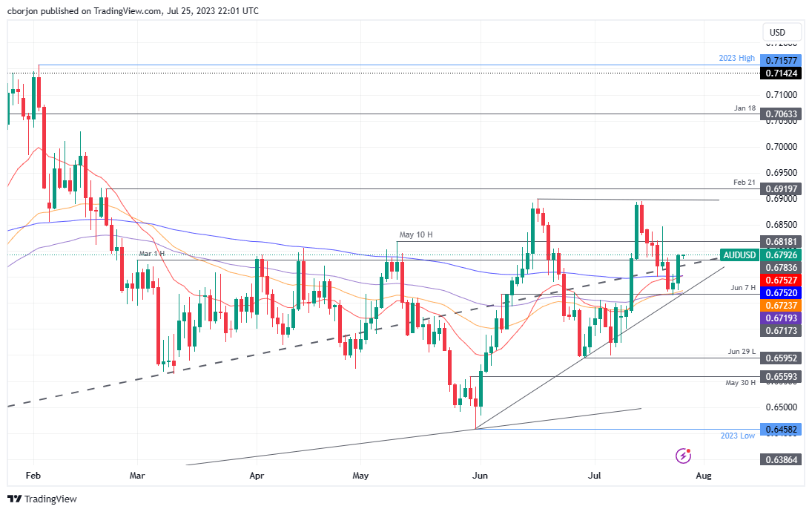Screen dimensions: 812x512
Task: Click the black 0.71424 price marker
Action: click(780, 73)
